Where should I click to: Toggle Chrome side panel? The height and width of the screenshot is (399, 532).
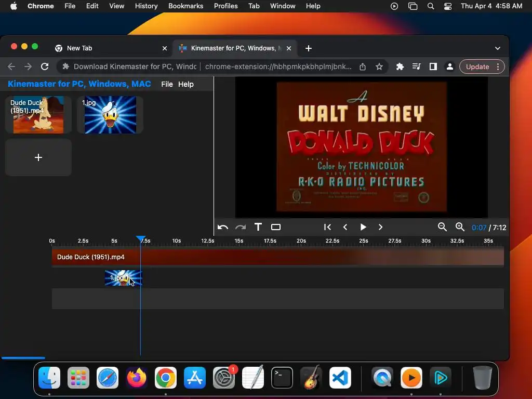tap(433, 66)
